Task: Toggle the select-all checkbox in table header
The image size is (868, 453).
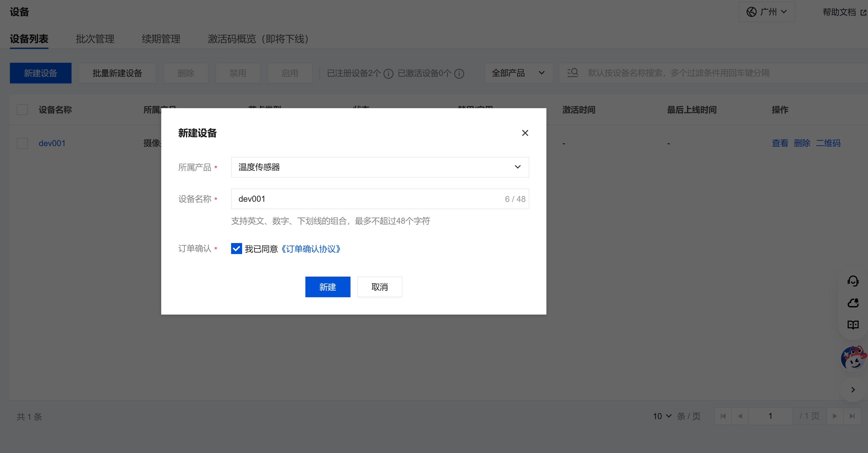Action: coord(22,110)
